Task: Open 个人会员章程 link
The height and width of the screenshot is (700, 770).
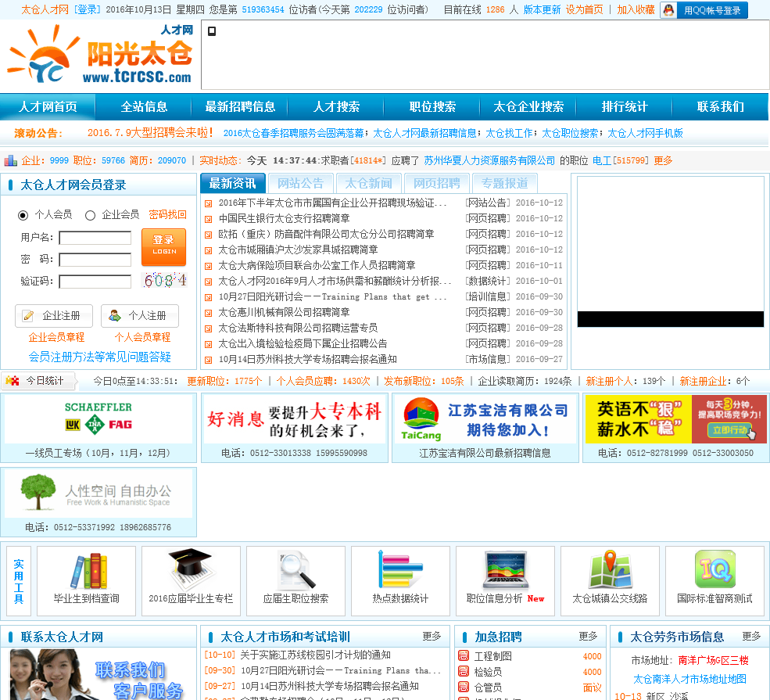Action: click(142, 337)
